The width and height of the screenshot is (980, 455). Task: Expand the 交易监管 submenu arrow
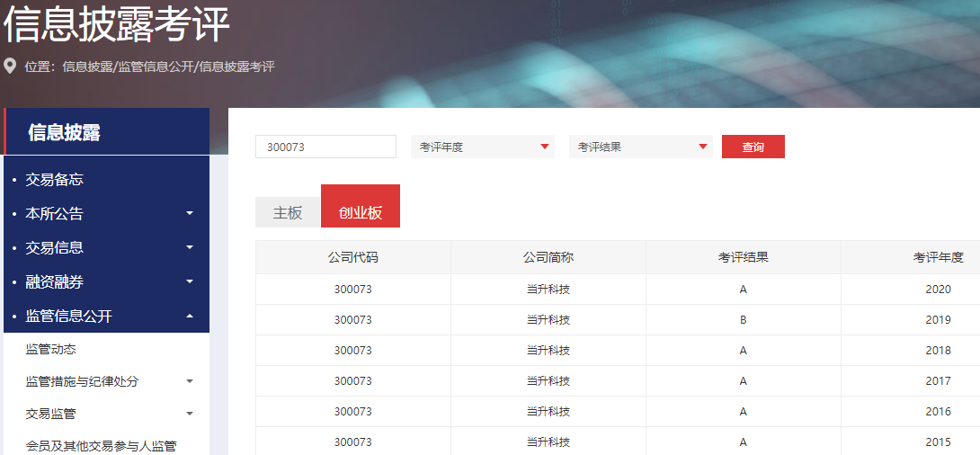pyautogui.click(x=189, y=414)
